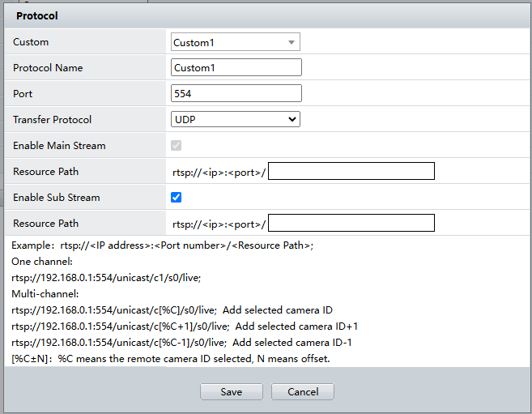This screenshot has height=414, width=532.
Task: Click the main stream Resource Path input
Action: [x=351, y=171]
